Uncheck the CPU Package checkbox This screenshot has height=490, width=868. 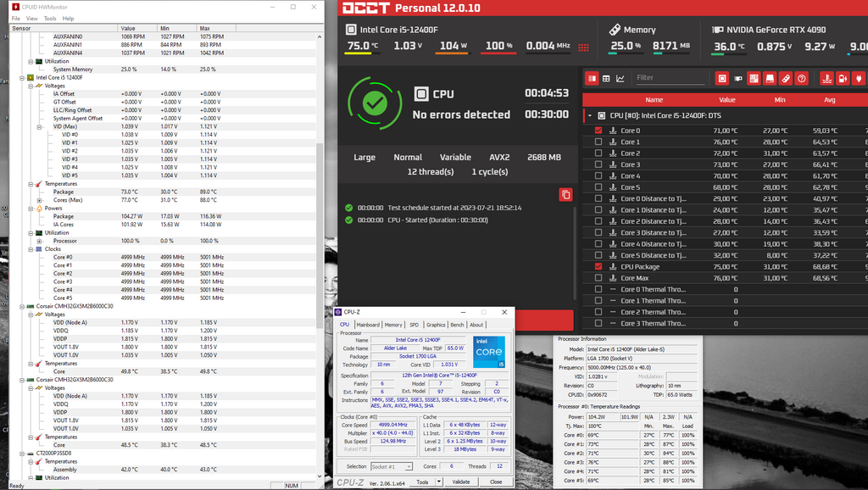[598, 266]
